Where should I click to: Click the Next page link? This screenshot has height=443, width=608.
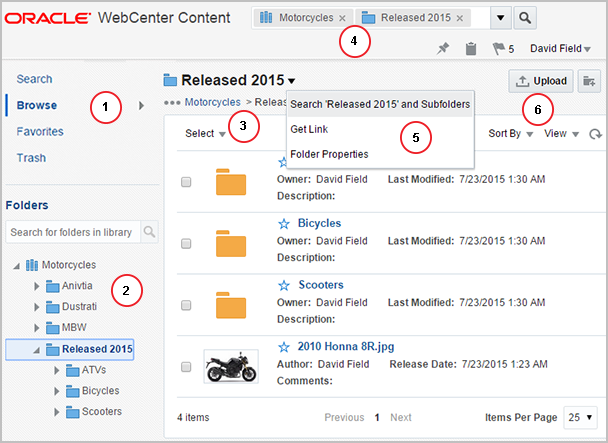[401, 418]
